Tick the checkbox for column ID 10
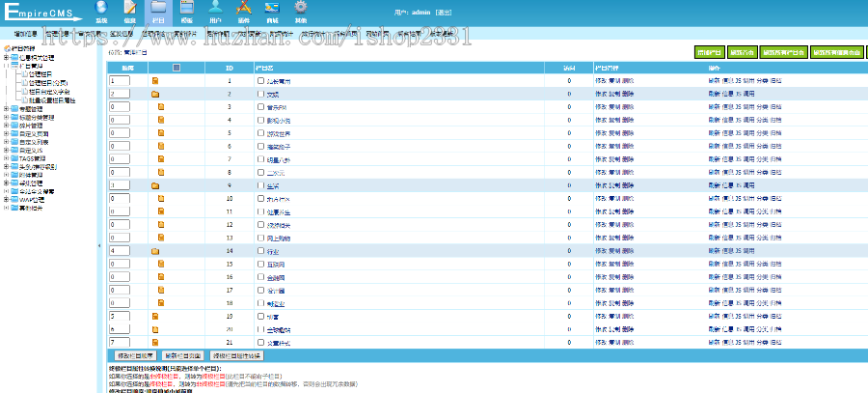 260,198
